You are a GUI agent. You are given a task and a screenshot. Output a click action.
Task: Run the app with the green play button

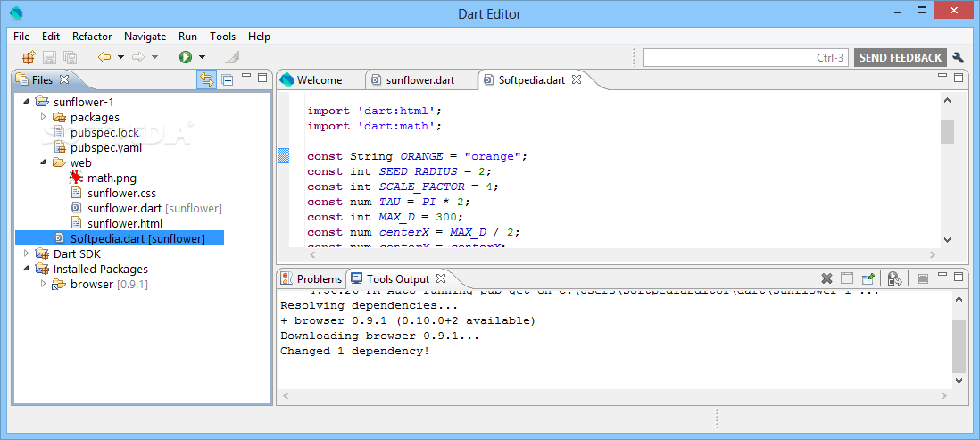pyautogui.click(x=186, y=57)
